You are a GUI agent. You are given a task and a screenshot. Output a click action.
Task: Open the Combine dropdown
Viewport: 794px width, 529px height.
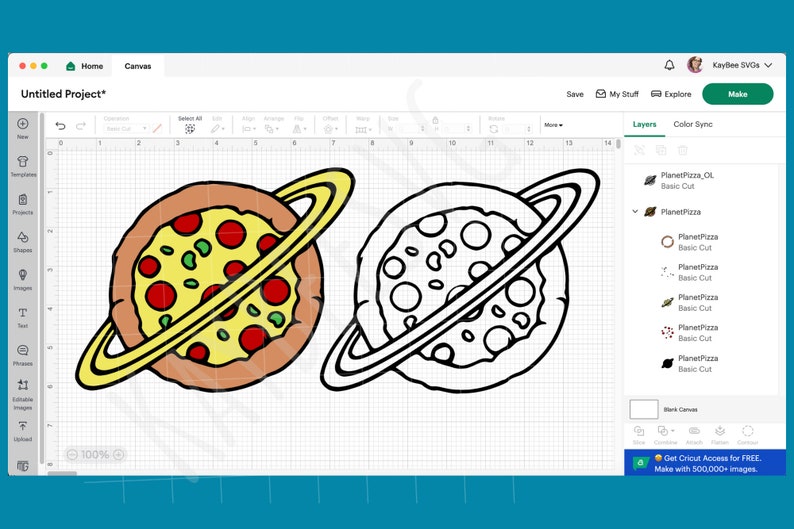pyautogui.click(x=665, y=435)
